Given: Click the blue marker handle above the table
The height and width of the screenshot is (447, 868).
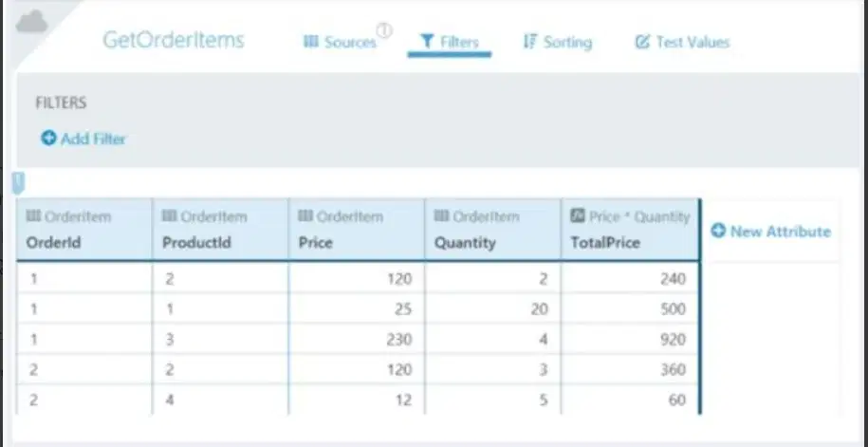Looking at the screenshot, I should coord(19,183).
